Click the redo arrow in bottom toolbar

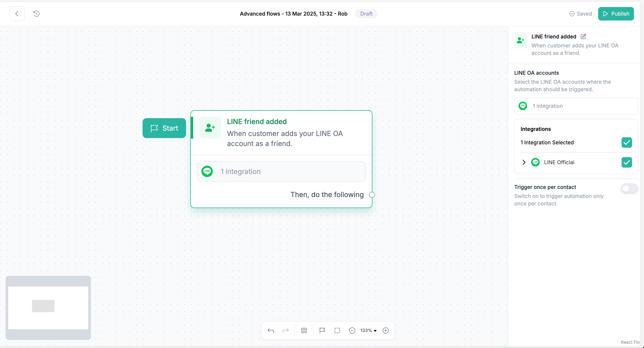tap(285, 330)
